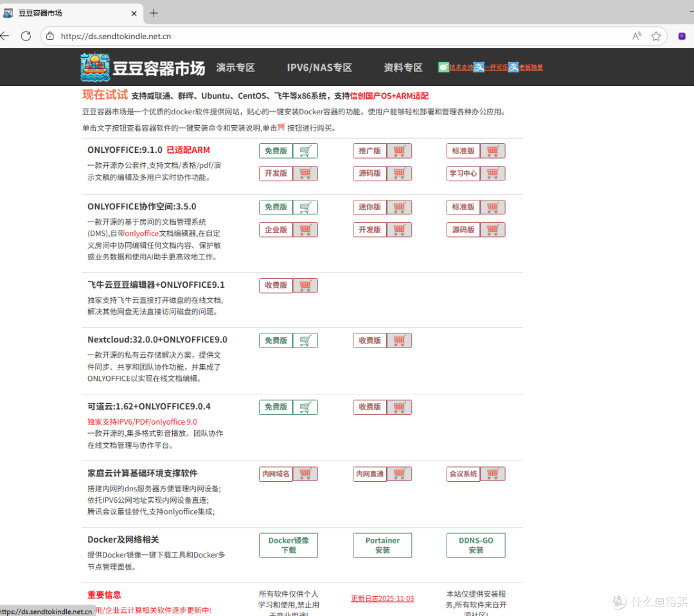Click cart icon beside ONLYOFFICE 9.1.0 免费版
Image resolution: width=694 pixels, height=616 pixels.
click(x=305, y=151)
